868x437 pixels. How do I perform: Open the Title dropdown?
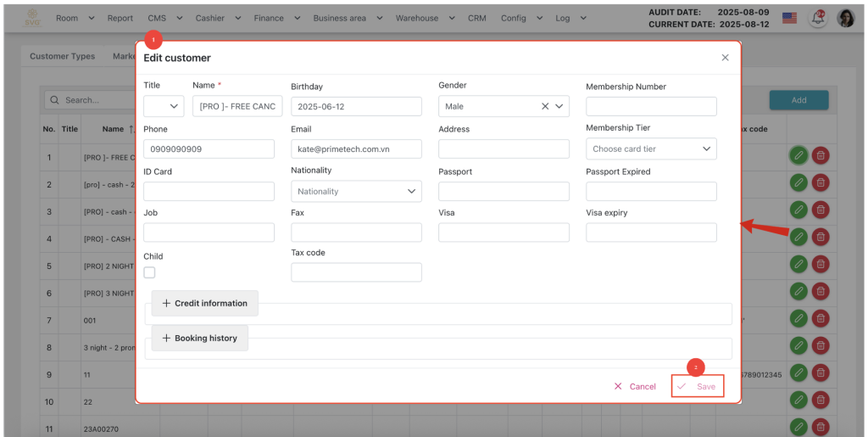pyautogui.click(x=164, y=106)
